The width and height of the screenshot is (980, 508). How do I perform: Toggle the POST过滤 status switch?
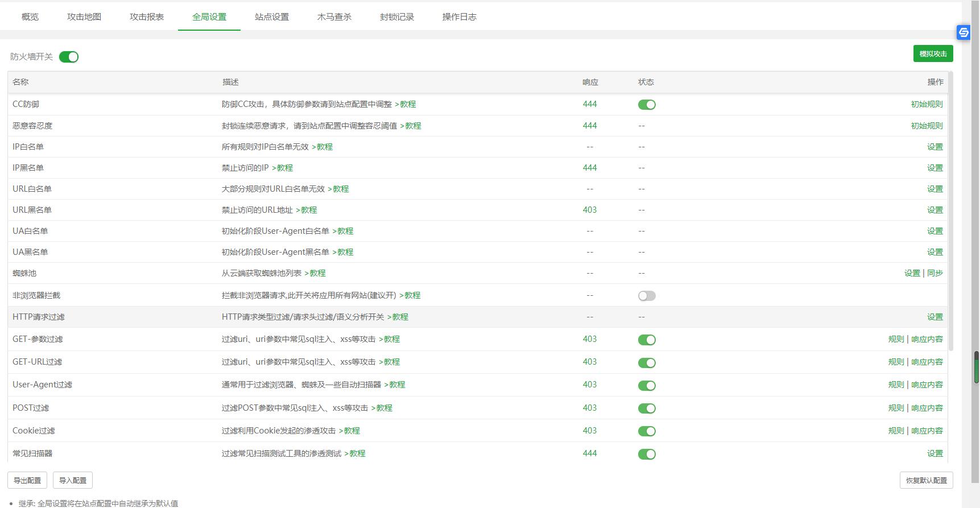tap(647, 408)
